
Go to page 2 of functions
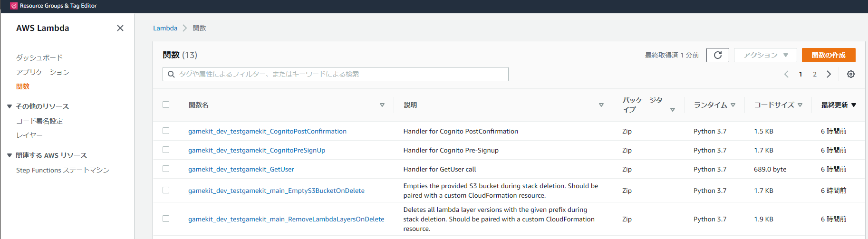pos(815,74)
